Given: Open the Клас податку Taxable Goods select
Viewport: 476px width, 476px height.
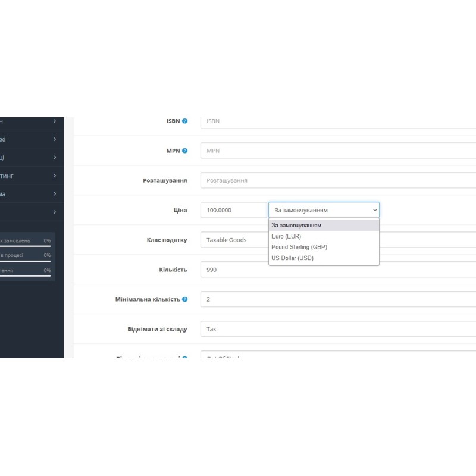Looking at the screenshot, I should [x=233, y=240].
